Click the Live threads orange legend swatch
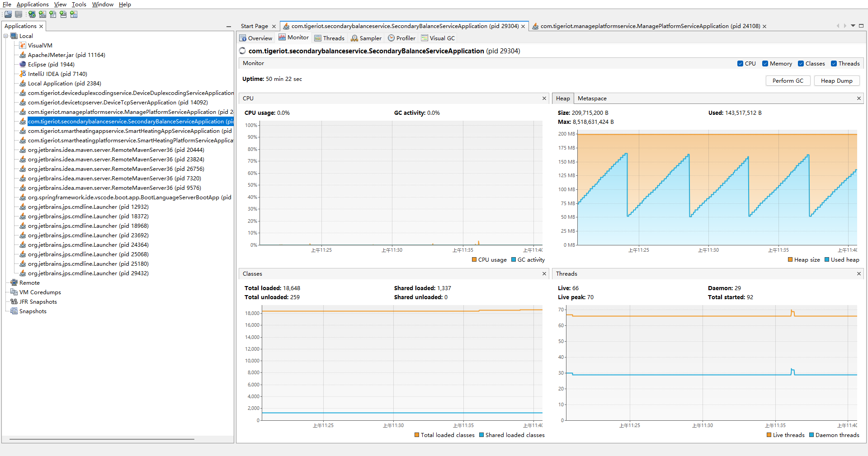This screenshot has height=456, width=868. point(769,435)
